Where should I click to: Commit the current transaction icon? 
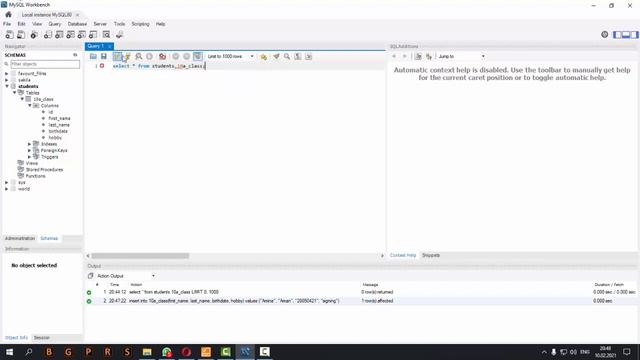pyautogui.click(x=176, y=56)
